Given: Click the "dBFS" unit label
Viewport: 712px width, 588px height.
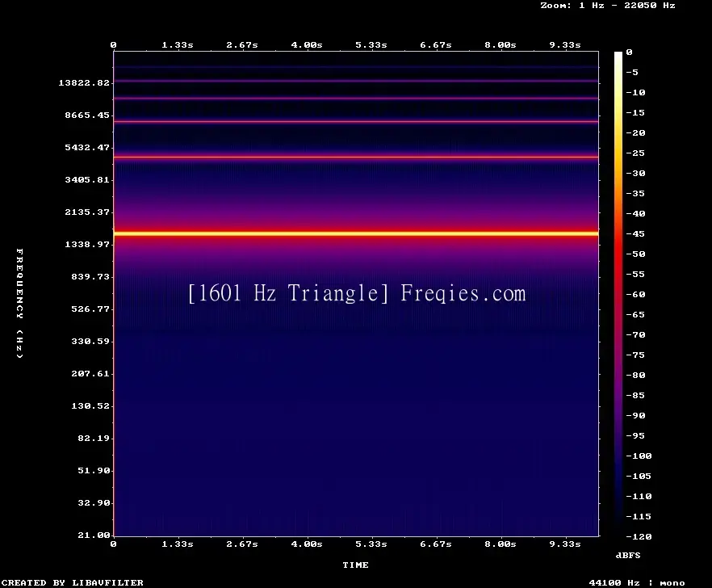Looking at the screenshot, I should click(x=628, y=555).
